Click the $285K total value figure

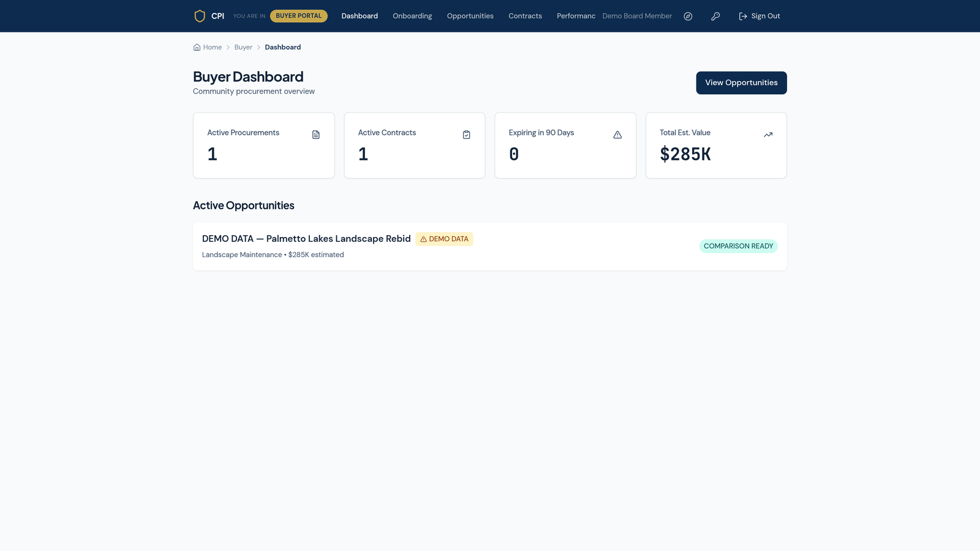point(685,154)
